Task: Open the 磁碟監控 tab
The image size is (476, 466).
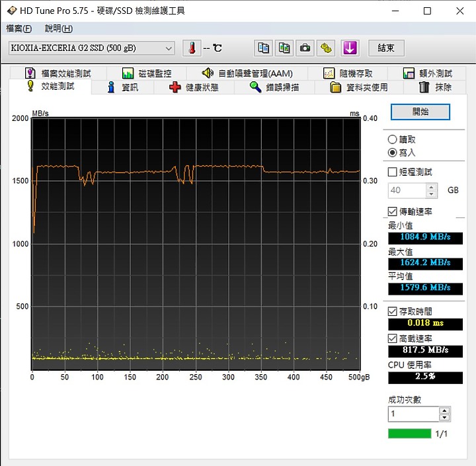Action: pos(147,73)
